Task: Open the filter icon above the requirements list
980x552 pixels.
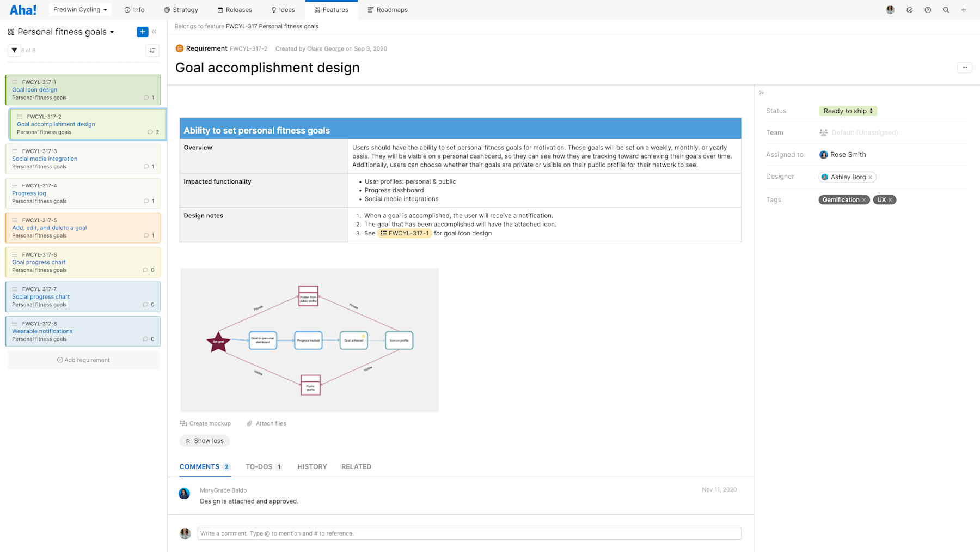Action: pos(14,50)
